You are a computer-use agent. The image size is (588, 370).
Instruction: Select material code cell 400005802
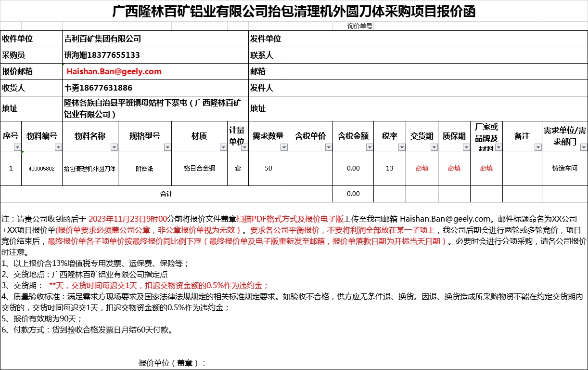42,168
